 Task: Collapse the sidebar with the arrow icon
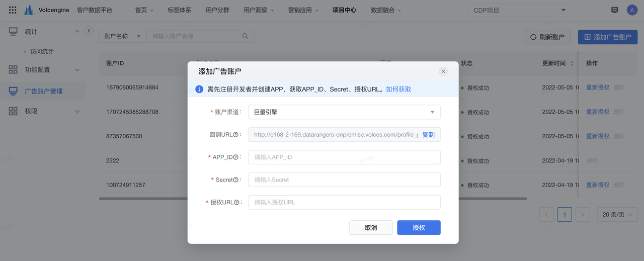pyautogui.click(x=89, y=31)
